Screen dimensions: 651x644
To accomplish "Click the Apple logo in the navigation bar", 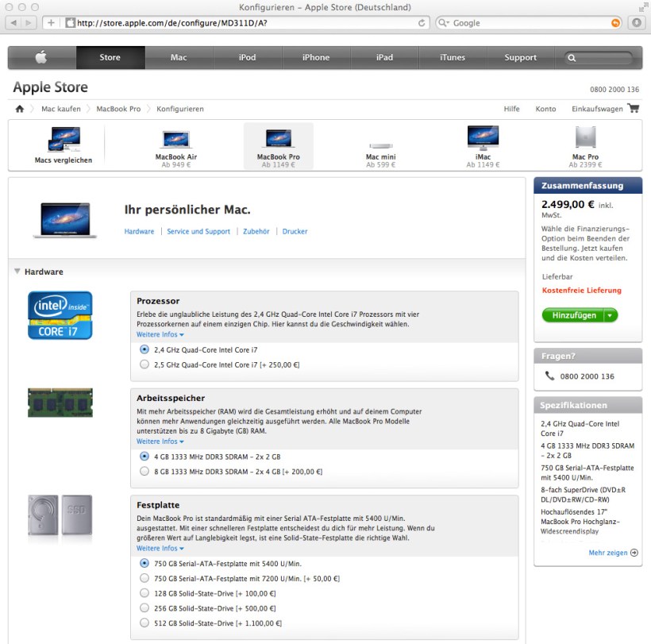I will (x=40, y=57).
